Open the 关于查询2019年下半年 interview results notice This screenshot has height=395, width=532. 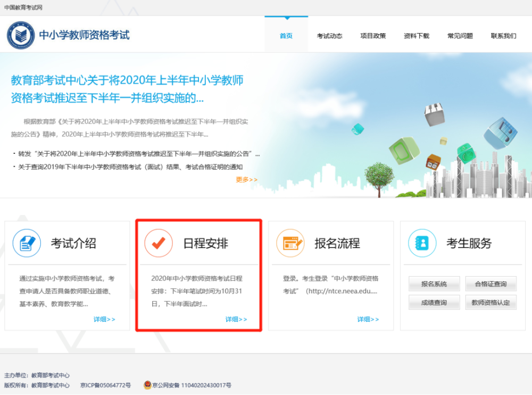[130, 167]
